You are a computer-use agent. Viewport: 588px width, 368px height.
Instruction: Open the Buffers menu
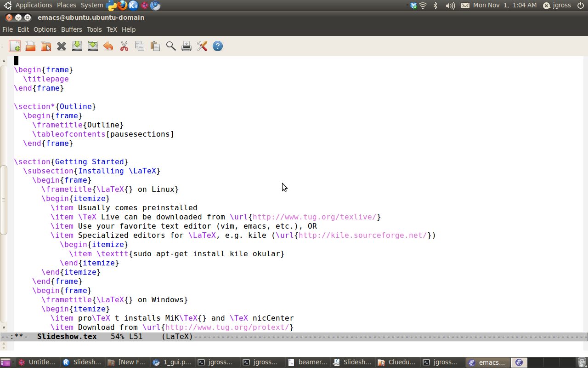tap(72, 29)
